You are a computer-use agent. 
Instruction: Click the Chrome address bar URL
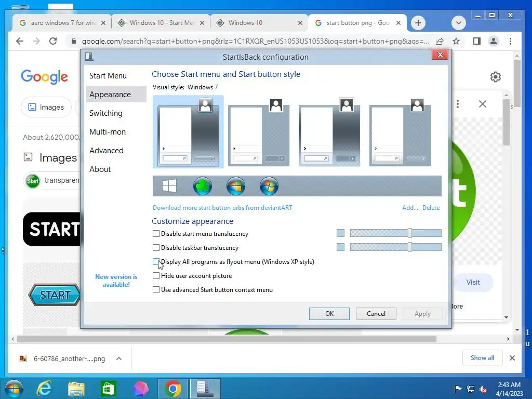(255, 41)
